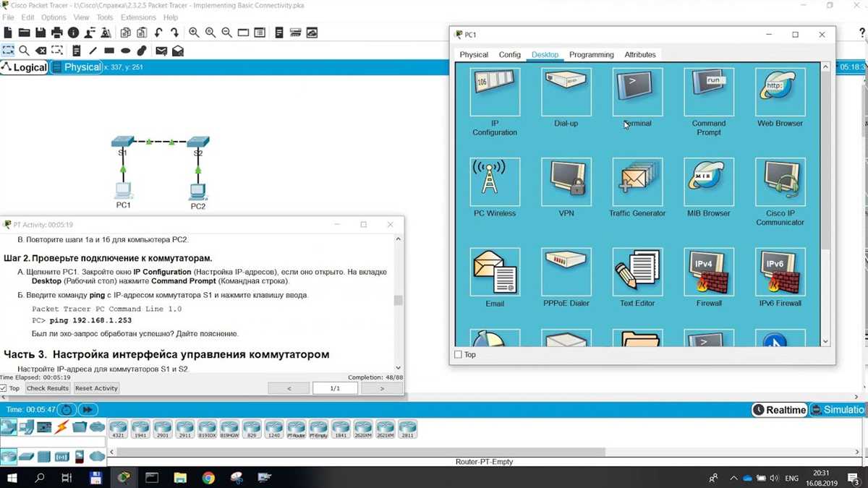
Task: Click the activity page number field
Action: (x=335, y=388)
